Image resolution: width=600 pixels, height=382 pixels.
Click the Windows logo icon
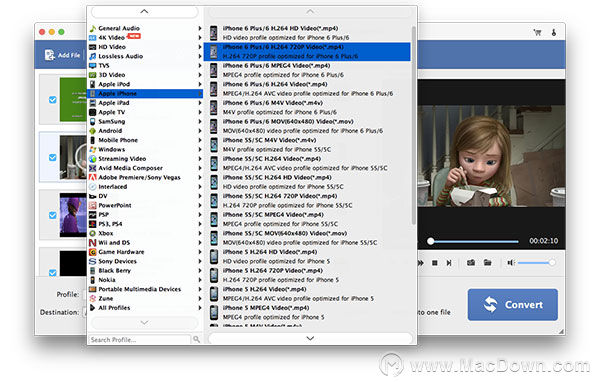point(93,149)
